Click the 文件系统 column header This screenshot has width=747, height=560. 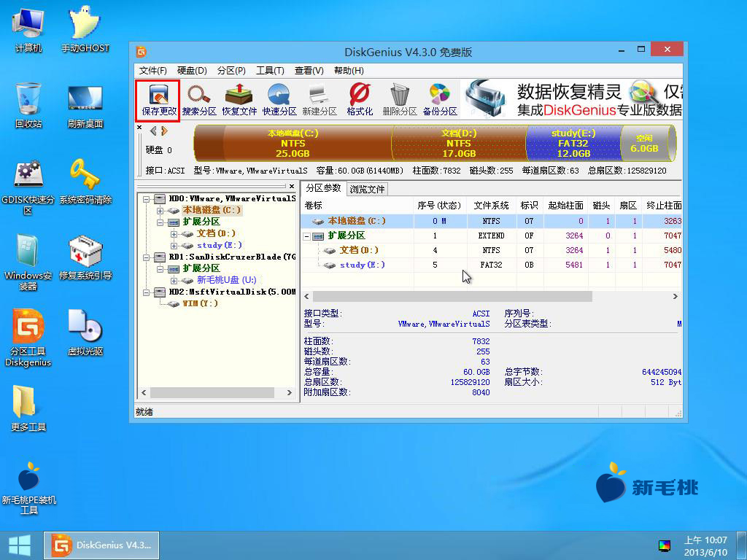coord(491,205)
